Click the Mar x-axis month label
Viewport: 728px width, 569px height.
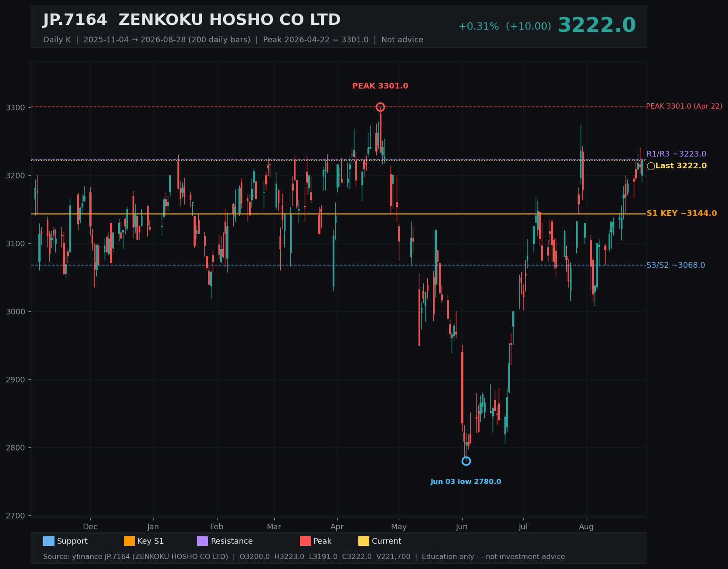(x=274, y=527)
